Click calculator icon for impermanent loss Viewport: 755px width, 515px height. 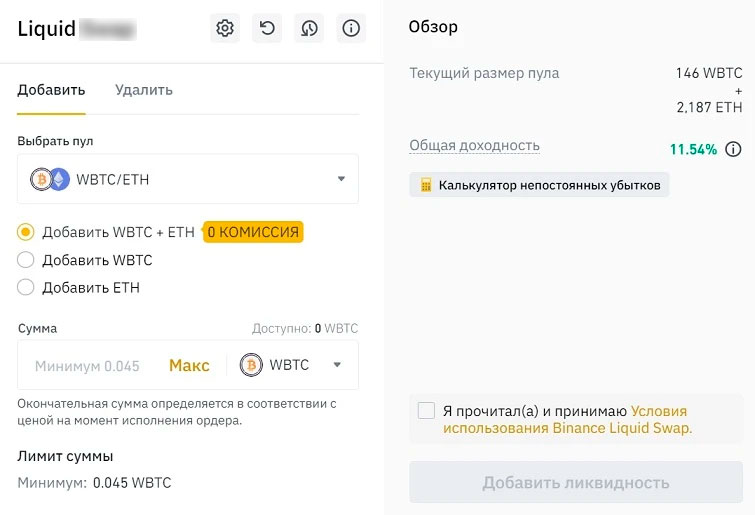426,185
